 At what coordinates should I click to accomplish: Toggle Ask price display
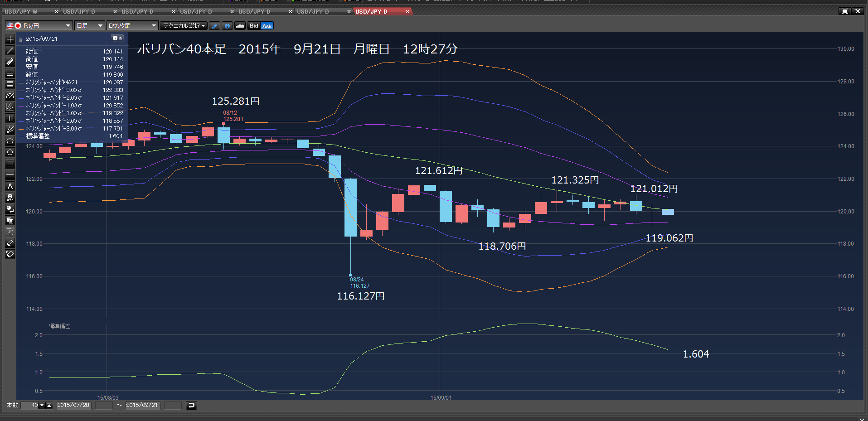pyautogui.click(x=267, y=26)
